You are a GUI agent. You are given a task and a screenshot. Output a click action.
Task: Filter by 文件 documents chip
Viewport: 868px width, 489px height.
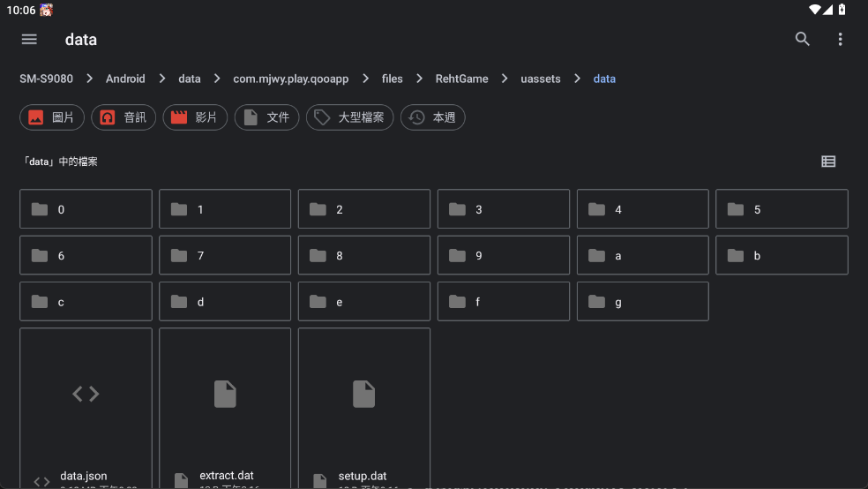[x=266, y=117]
